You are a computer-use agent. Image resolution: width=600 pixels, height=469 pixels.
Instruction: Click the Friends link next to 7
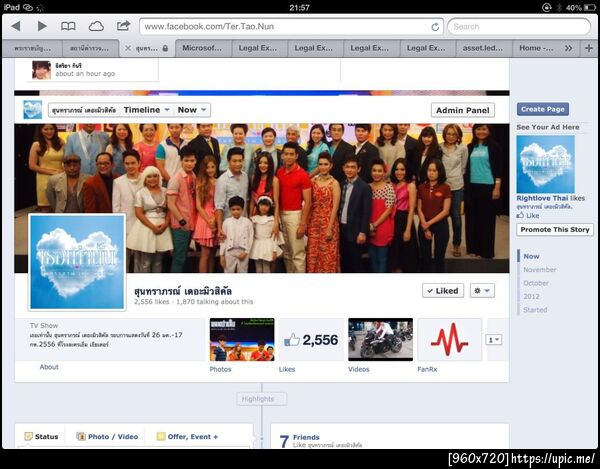tap(306, 437)
